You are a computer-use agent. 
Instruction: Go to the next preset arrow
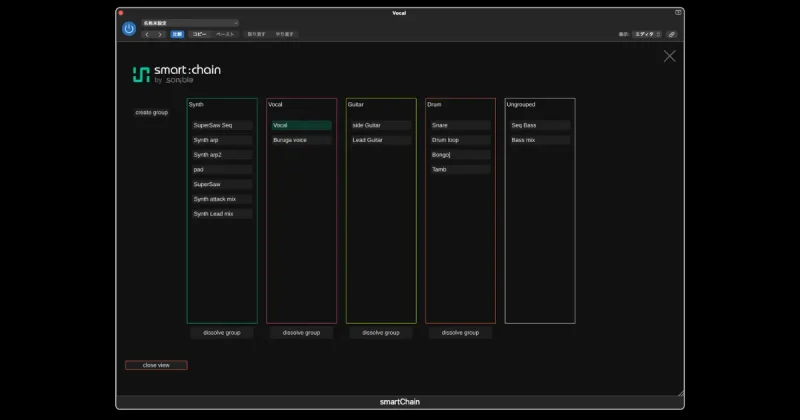coord(160,34)
